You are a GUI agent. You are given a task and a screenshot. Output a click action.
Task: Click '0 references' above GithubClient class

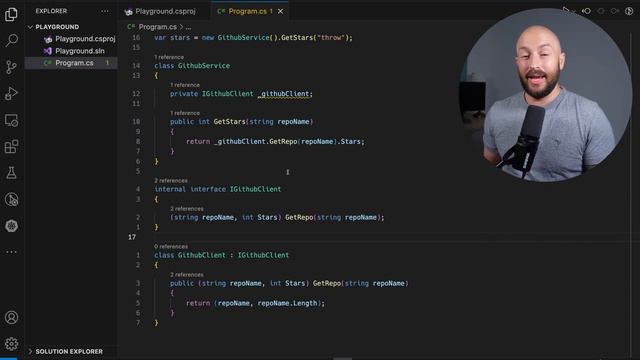pos(171,247)
